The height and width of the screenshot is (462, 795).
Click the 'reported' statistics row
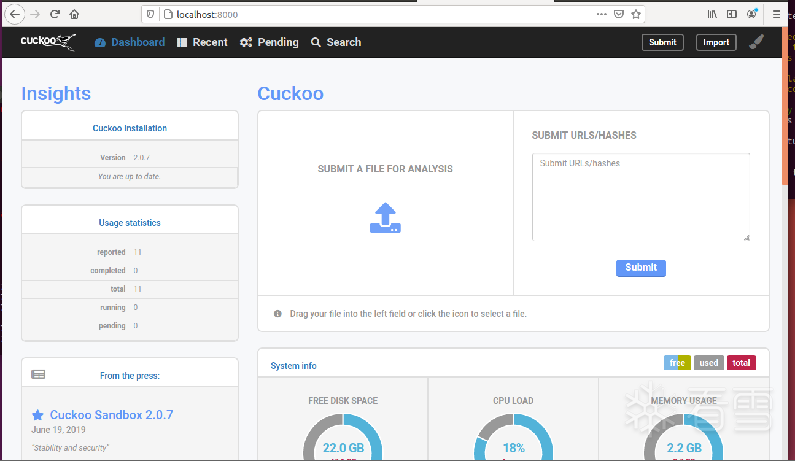[130, 252]
